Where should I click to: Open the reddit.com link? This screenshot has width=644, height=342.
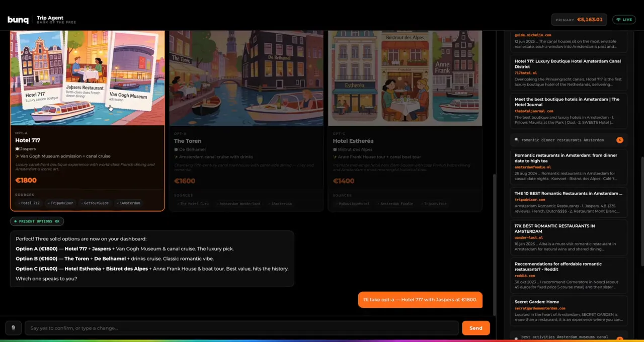(525, 276)
